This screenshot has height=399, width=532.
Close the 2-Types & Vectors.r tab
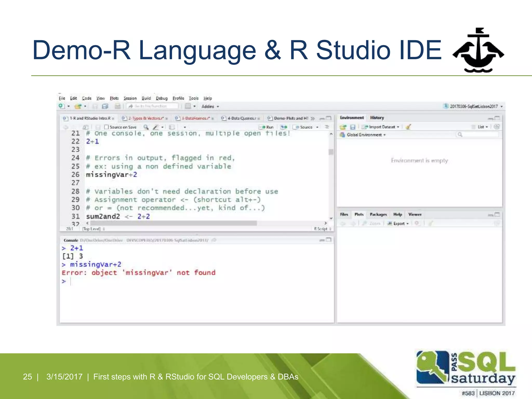coord(167,118)
